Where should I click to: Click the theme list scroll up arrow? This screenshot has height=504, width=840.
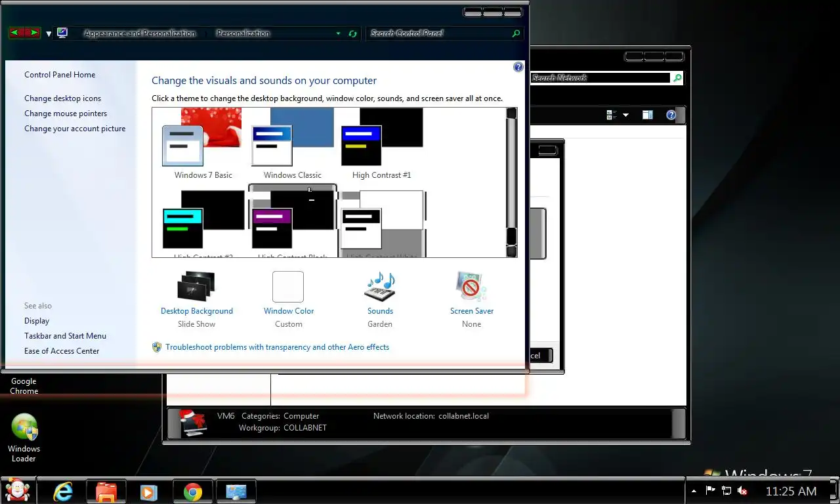click(x=512, y=114)
